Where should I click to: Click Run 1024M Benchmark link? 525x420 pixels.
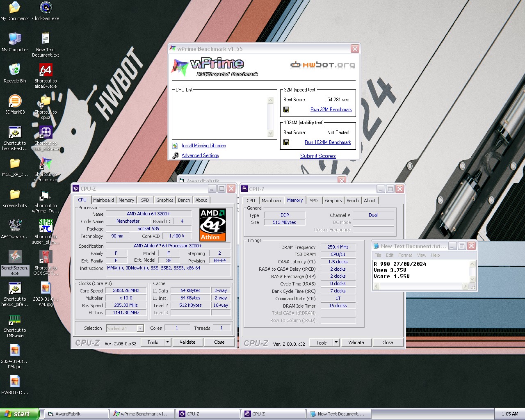pyautogui.click(x=328, y=142)
